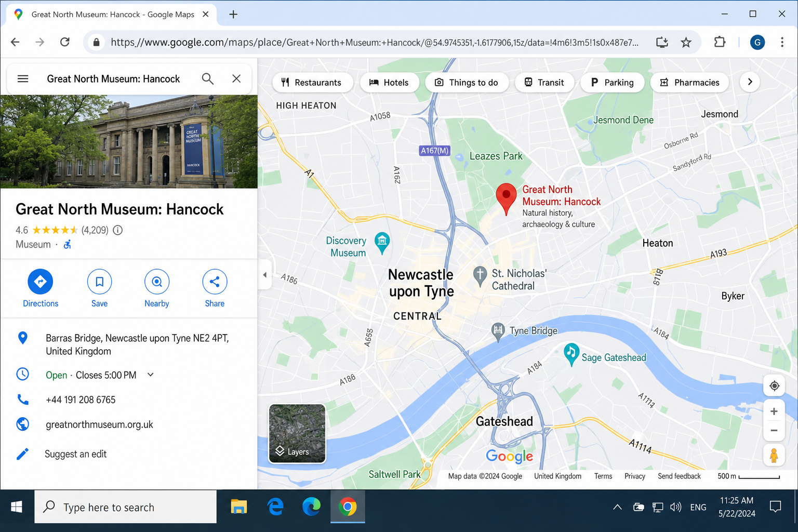Click the pencil Suggest an edit icon
Viewport: 798px width, 532px height.
pyautogui.click(x=23, y=454)
